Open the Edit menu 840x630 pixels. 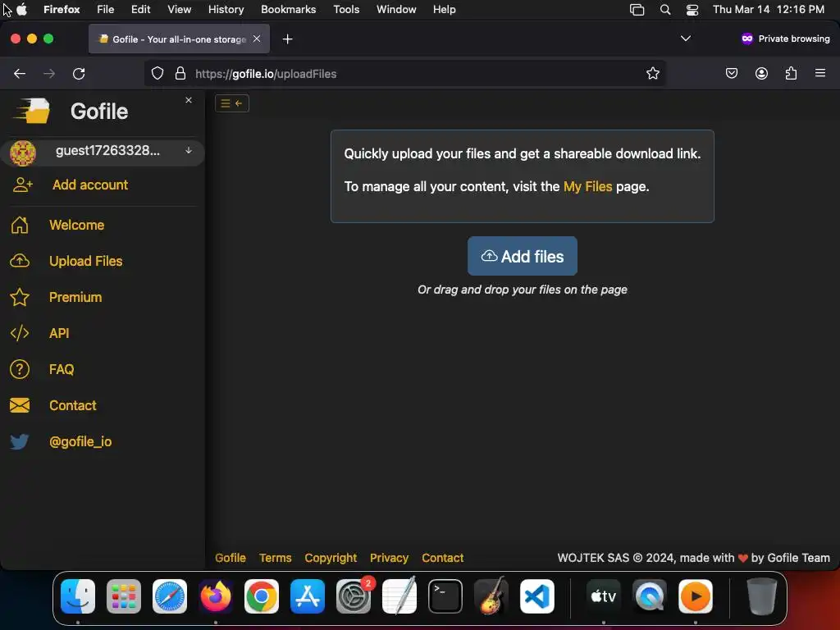141,10
